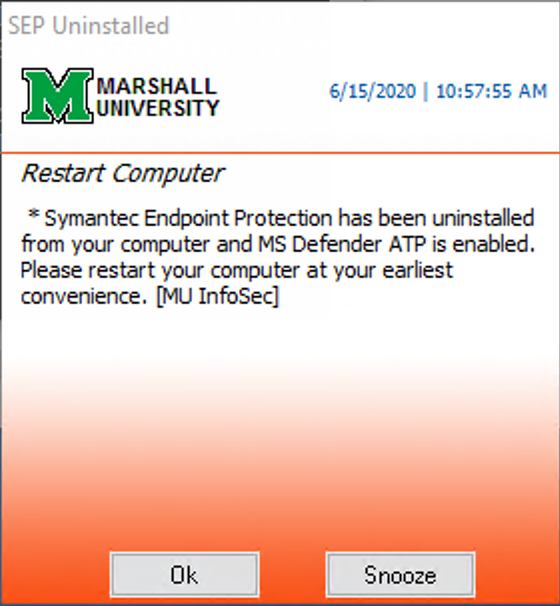Select the 6/15/2020 date text
The width and height of the screenshot is (560, 606).
point(373,92)
